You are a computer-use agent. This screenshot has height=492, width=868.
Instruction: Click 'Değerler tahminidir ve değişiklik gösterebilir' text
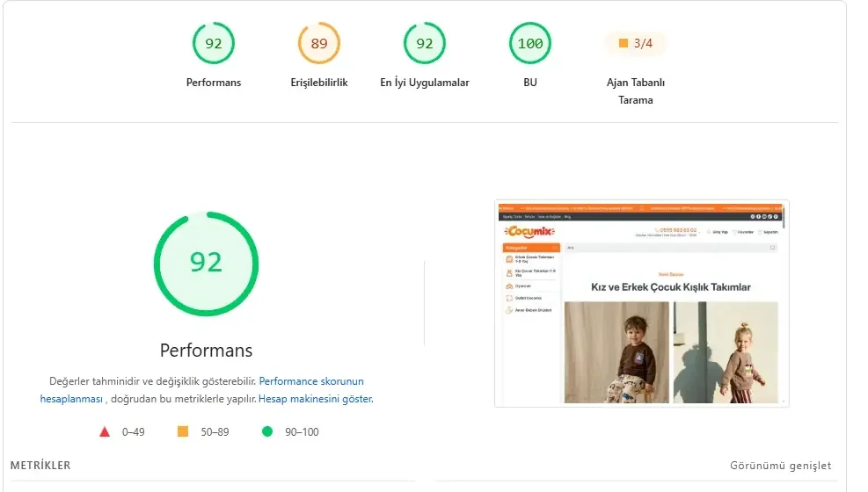[x=152, y=381]
